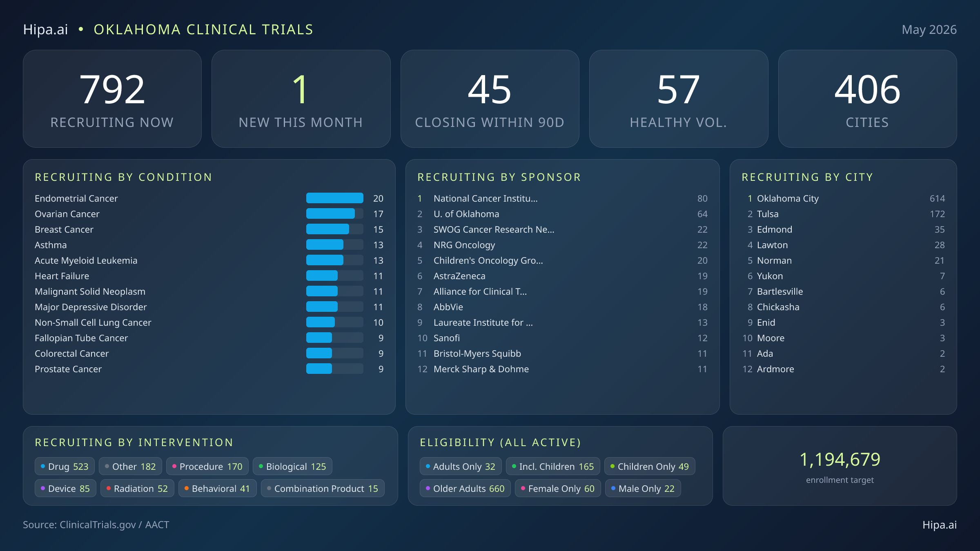Select the Heart Failure condition
This screenshot has height=551, width=980.
209,276
